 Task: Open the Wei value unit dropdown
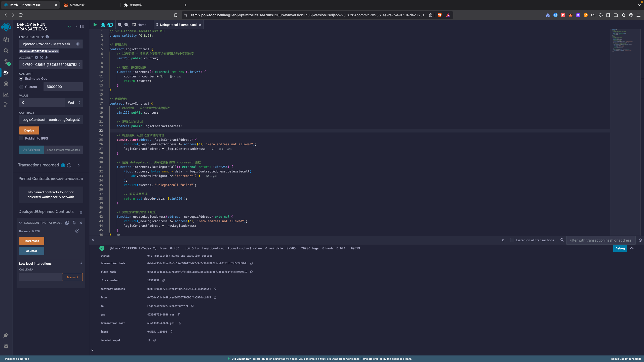74,103
